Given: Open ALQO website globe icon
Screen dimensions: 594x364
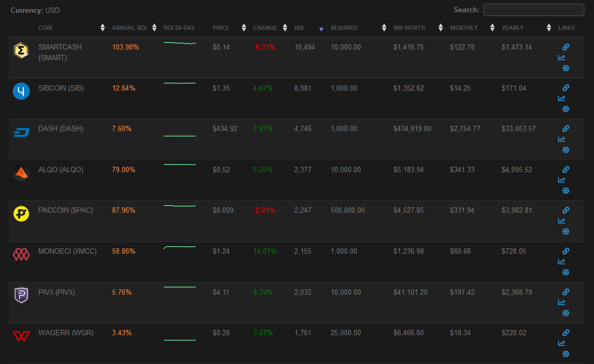Looking at the screenshot, I should click(566, 190).
